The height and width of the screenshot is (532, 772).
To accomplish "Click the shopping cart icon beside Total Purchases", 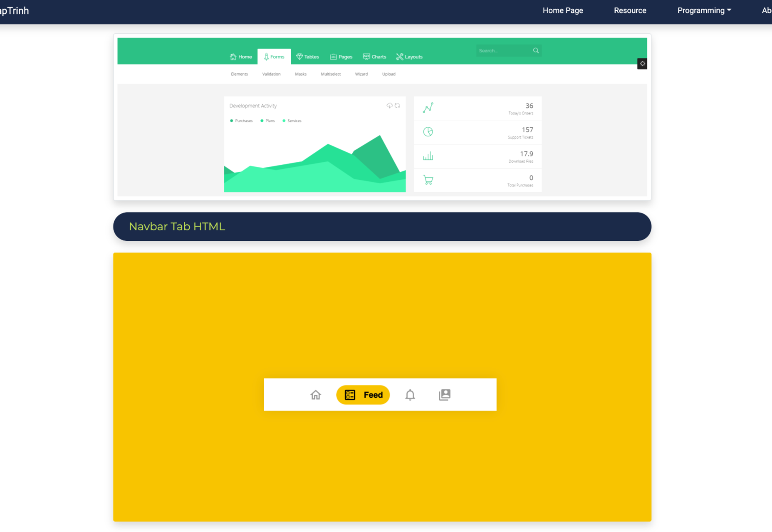I will pyautogui.click(x=428, y=180).
